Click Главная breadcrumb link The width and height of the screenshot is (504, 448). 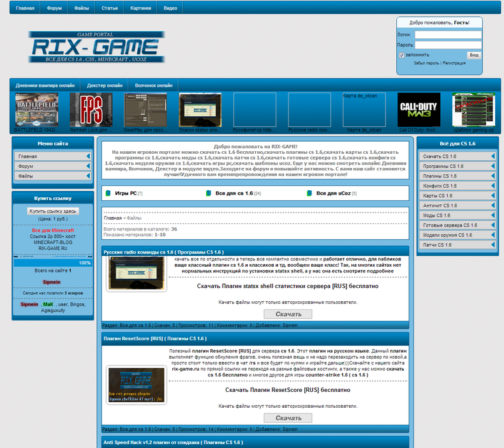[x=113, y=218]
